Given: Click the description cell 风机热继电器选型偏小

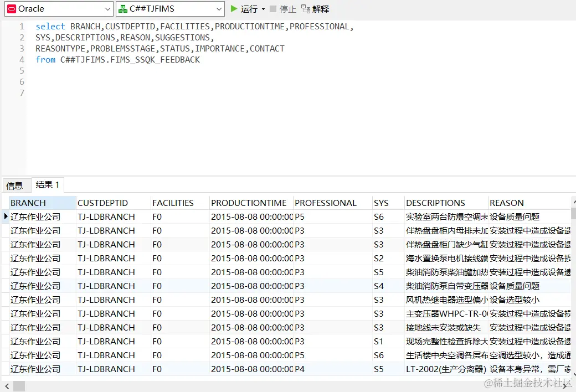Looking at the screenshot, I should tap(446, 300).
